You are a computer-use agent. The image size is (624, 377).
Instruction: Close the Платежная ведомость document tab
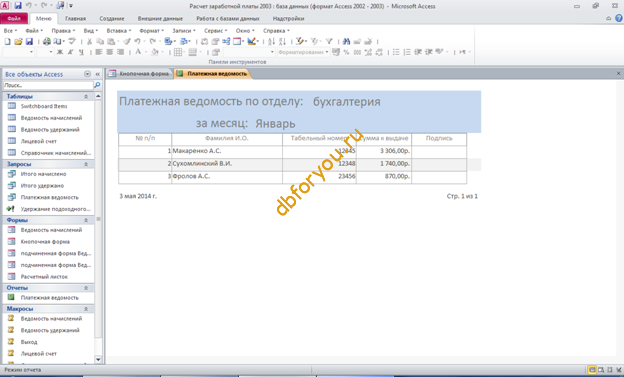[618, 73]
